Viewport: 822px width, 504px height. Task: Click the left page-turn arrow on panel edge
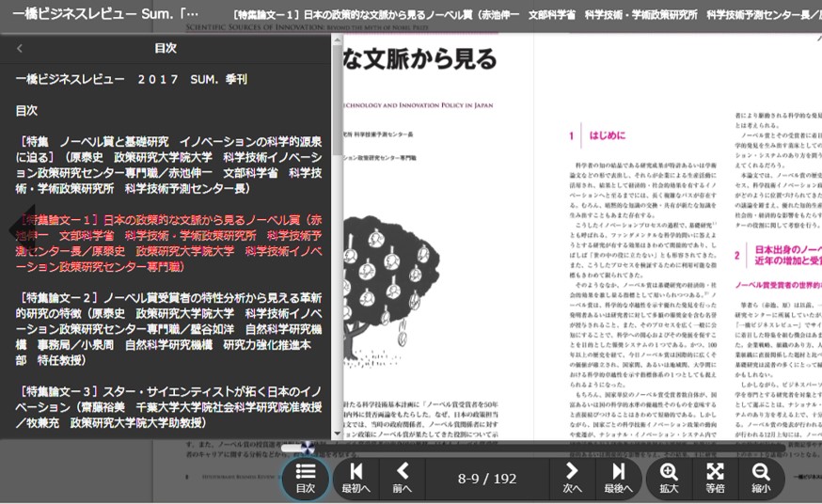pos(22,228)
